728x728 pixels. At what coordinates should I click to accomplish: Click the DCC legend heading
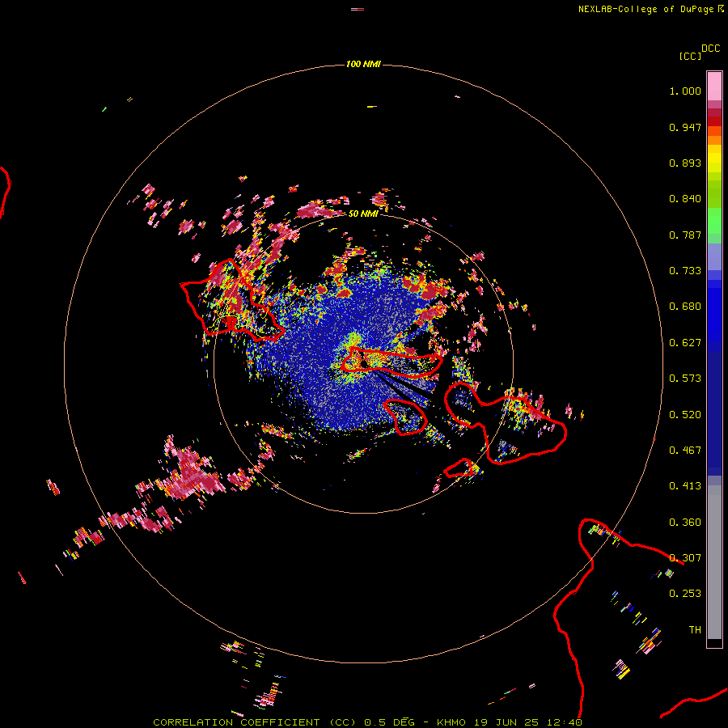(x=711, y=49)
